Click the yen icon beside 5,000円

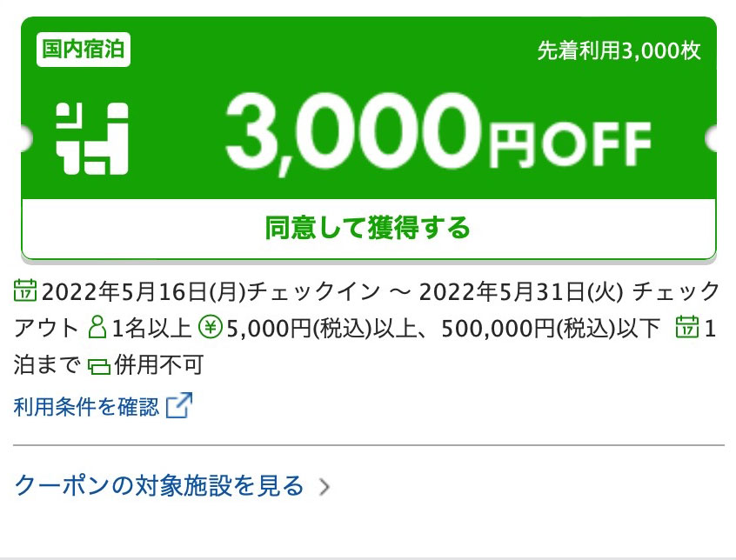pos(211,327)
